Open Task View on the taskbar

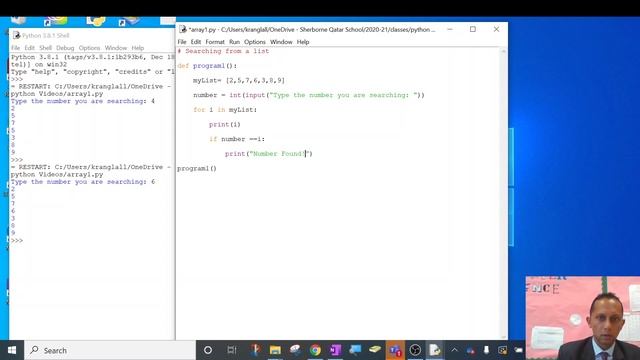pyautogui.click(x=231, y=350)
